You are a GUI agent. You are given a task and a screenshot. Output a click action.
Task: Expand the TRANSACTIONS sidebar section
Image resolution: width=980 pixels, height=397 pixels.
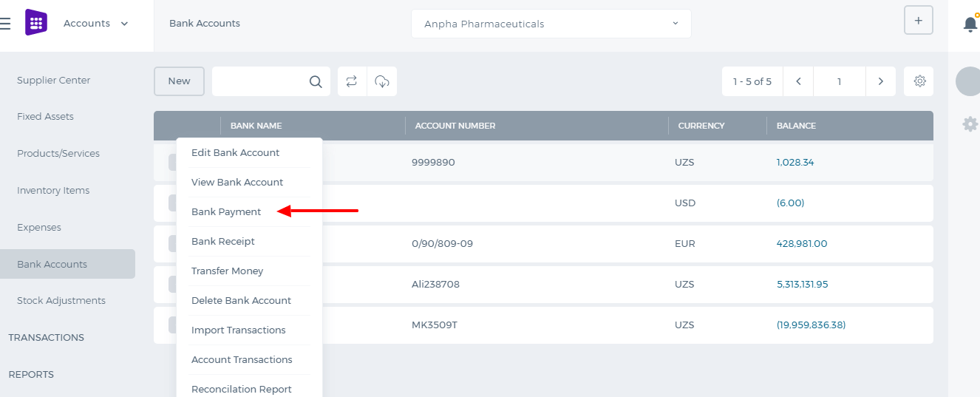tap(47, 337)
